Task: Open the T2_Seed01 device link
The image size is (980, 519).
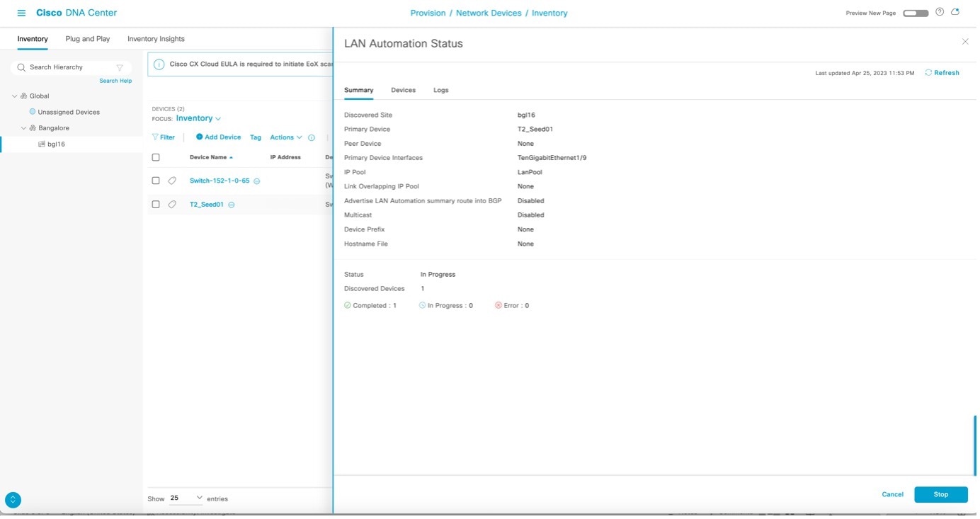Action: click(x=207, y=205)
